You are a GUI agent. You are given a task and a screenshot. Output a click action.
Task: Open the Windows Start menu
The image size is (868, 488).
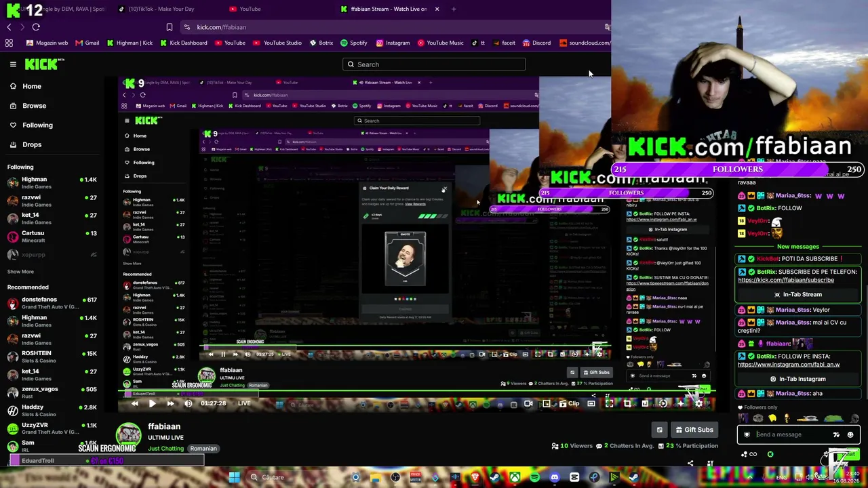[234, 477]
